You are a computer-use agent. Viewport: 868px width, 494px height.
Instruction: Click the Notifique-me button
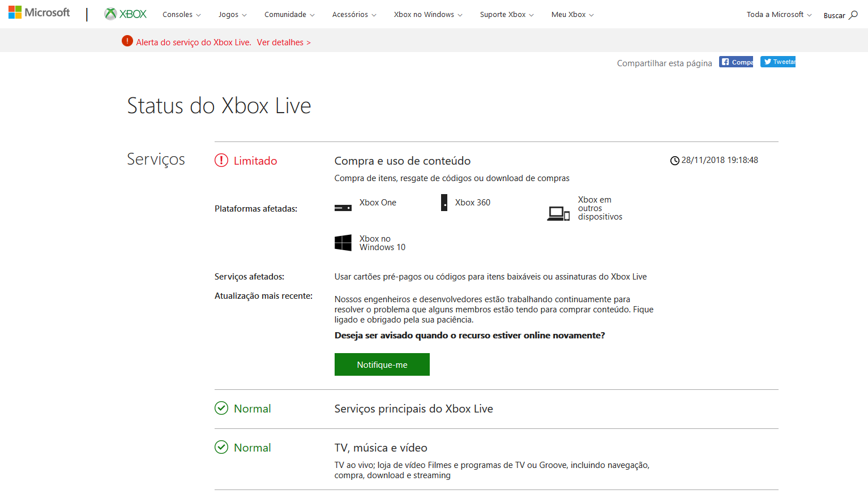(x=382, y=364)
